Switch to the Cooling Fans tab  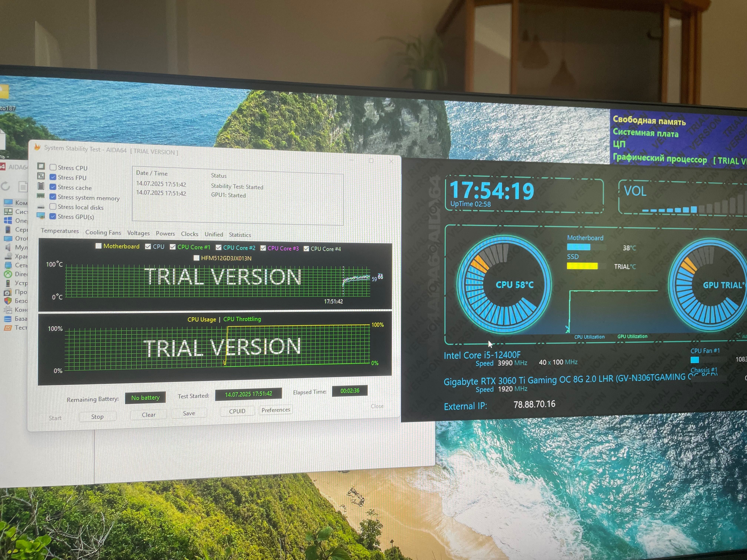(x=103, y=232)
